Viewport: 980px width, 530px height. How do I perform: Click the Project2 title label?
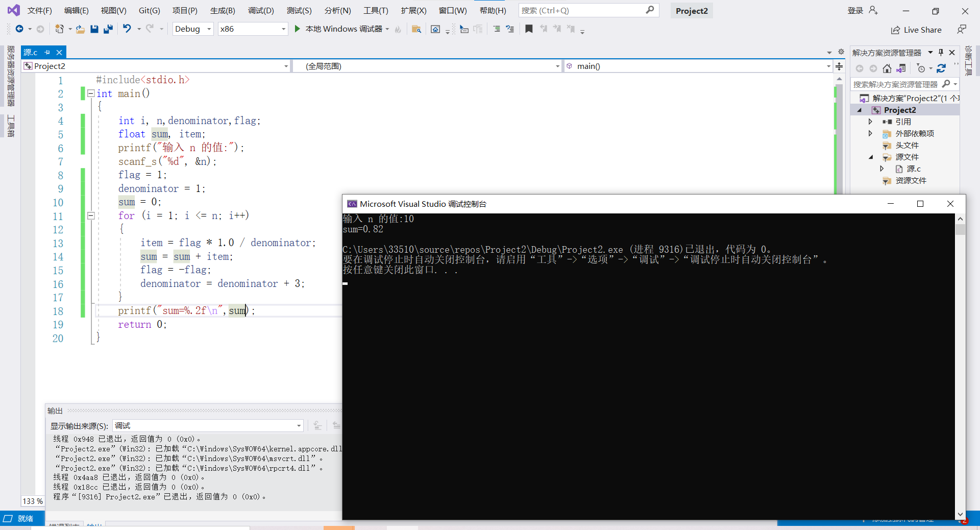pos(692,11)
